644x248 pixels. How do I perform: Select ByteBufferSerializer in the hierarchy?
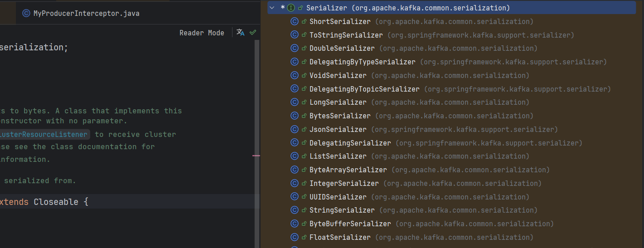pyautogui.click(x=350, y=224)
